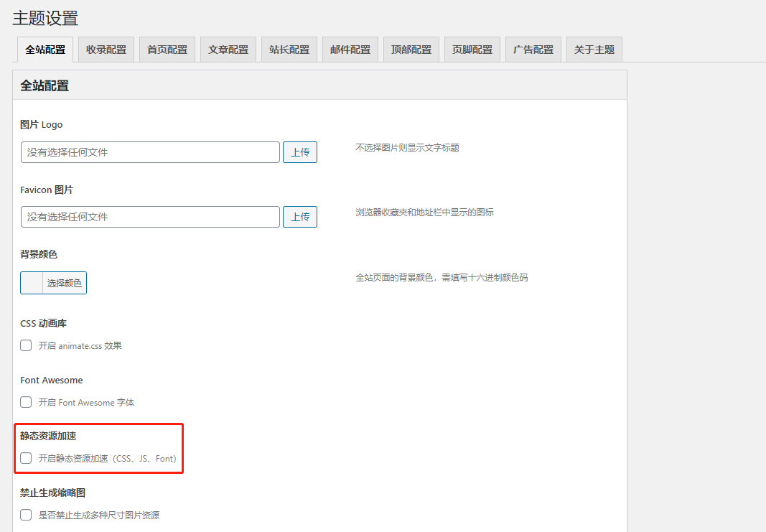Enable the animate.css 效果 option
This screenshot has height=532, width=766.
[x=26, y=345]
